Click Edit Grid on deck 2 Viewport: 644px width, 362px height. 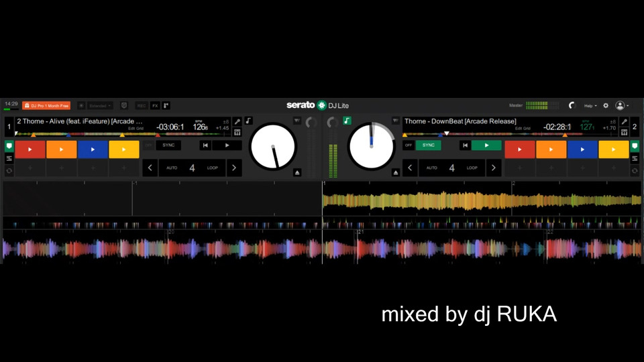[x=523, y=129]
